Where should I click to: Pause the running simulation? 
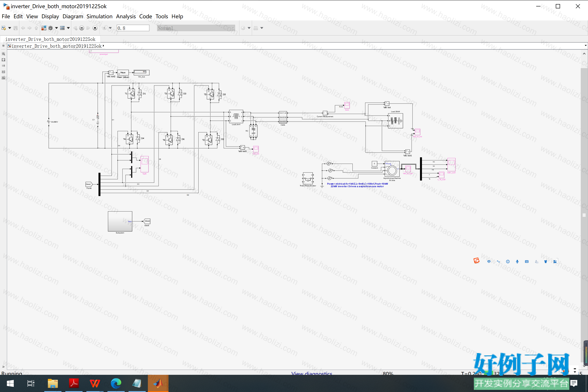pos(82,28)
